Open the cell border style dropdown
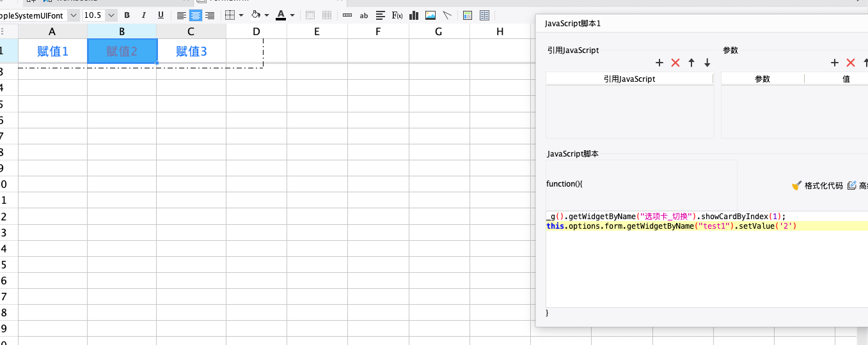868x345 pixels. (x=241, y=15)
